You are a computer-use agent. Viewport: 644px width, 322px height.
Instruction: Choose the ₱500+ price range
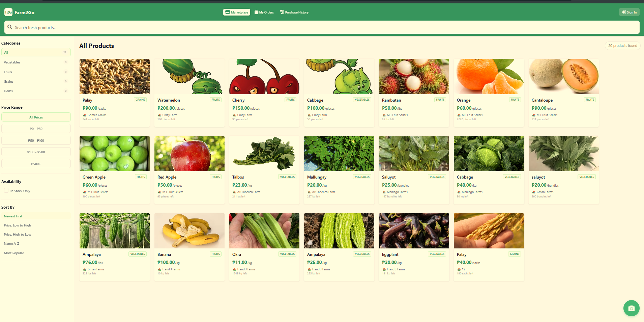36,164
